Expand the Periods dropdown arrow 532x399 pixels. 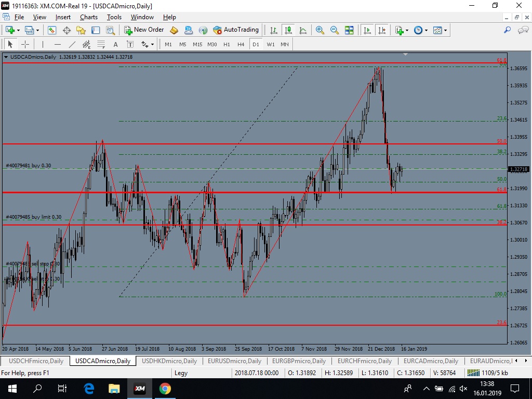426,30
